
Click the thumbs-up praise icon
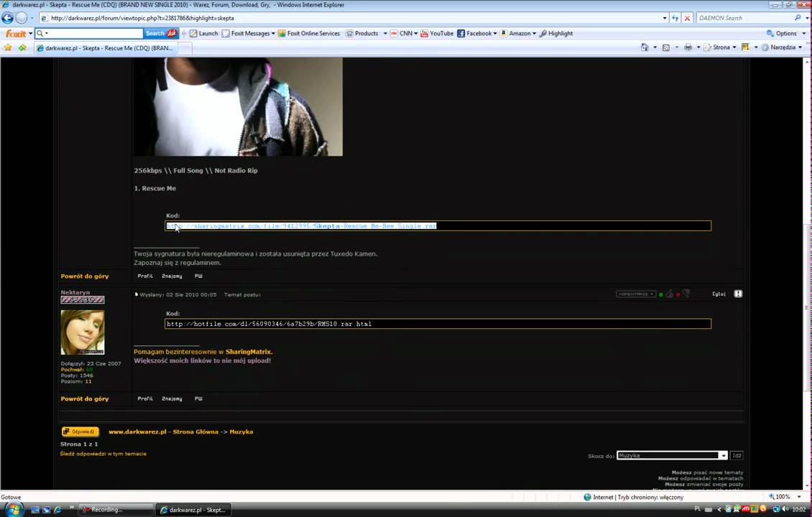coord(669,294)
